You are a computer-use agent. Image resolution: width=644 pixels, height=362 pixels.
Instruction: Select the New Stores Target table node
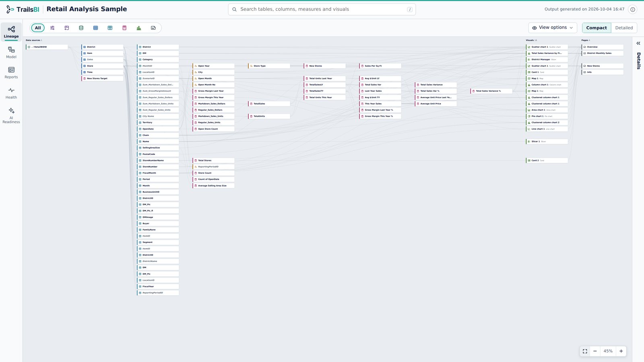[x=103, y=78]
